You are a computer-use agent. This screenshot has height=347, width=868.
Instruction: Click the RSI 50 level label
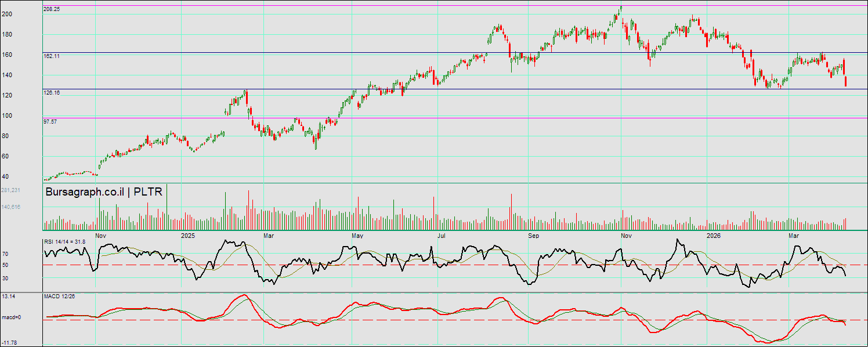tap(5, 265)
